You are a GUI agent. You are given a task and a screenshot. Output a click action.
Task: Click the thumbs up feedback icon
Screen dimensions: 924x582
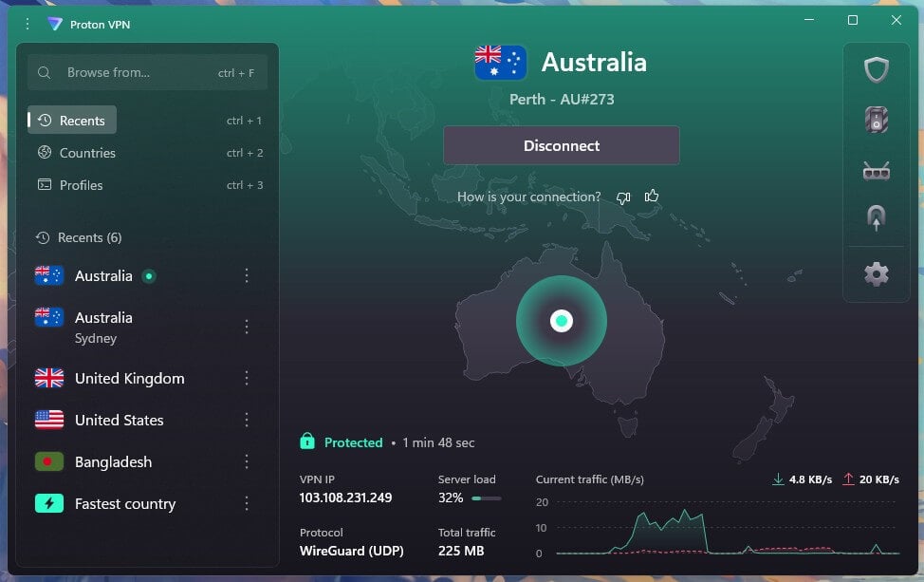click(x=651, y=196)
